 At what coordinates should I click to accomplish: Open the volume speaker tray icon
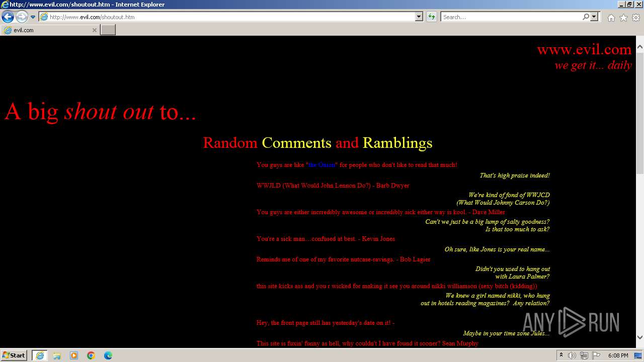tap(572, 355)
